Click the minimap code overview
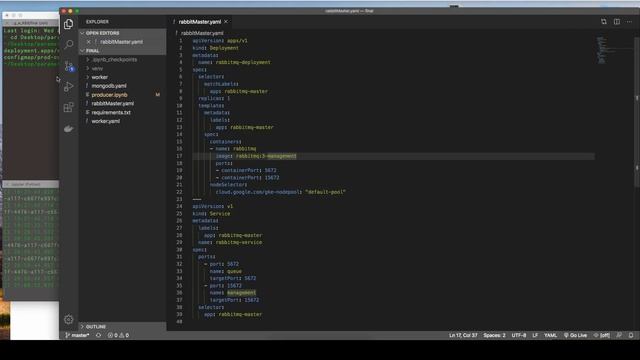The width and height of the screenshot is (640, 360). coord(613,50)
